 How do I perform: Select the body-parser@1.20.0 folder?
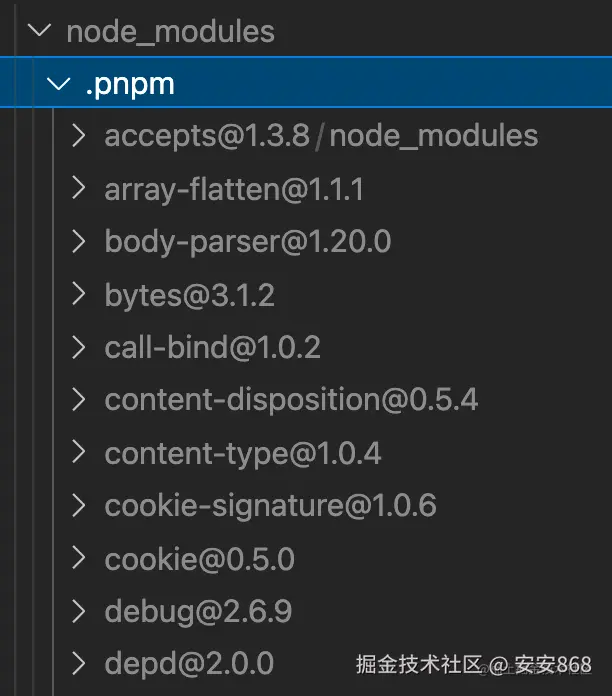click(247, 242)
